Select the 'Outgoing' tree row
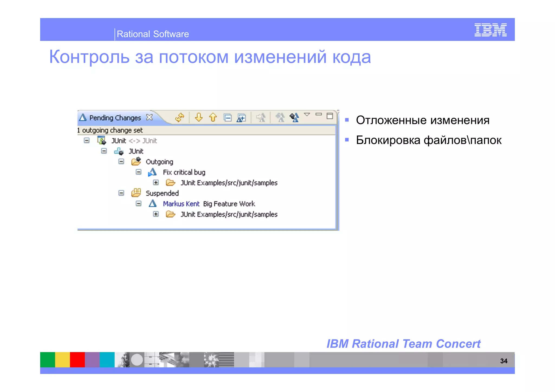 coord(159,162)
